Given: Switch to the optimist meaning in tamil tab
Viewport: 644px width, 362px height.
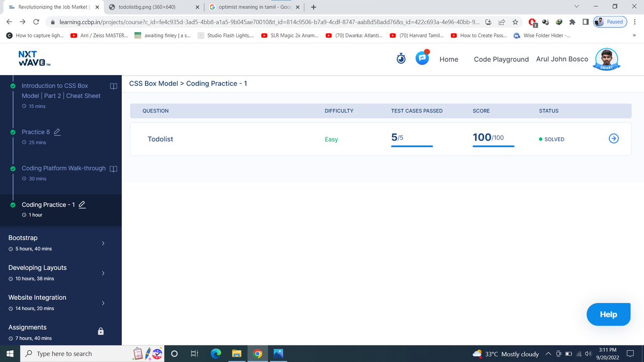Looking at the screenshot, I should coord(254,7).
